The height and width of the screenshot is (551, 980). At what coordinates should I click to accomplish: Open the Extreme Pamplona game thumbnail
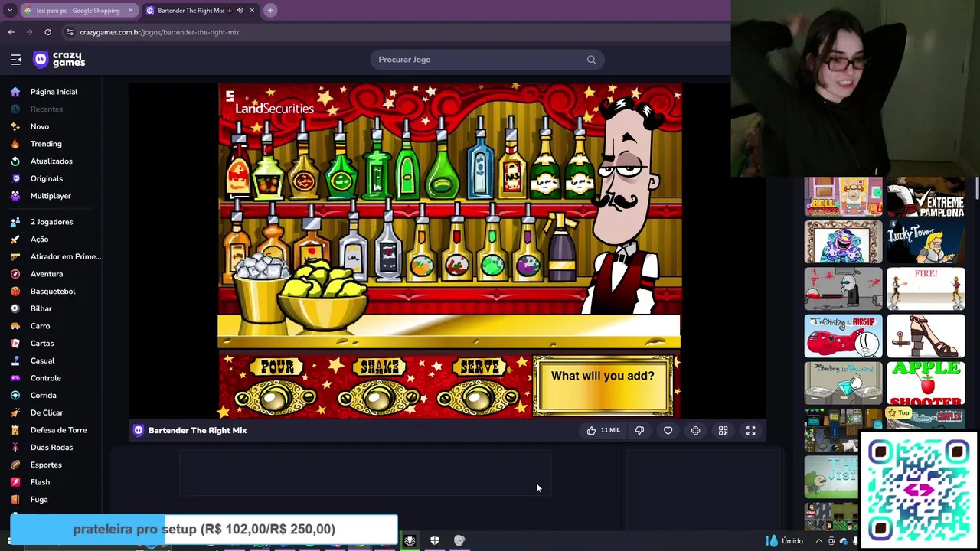926,197
